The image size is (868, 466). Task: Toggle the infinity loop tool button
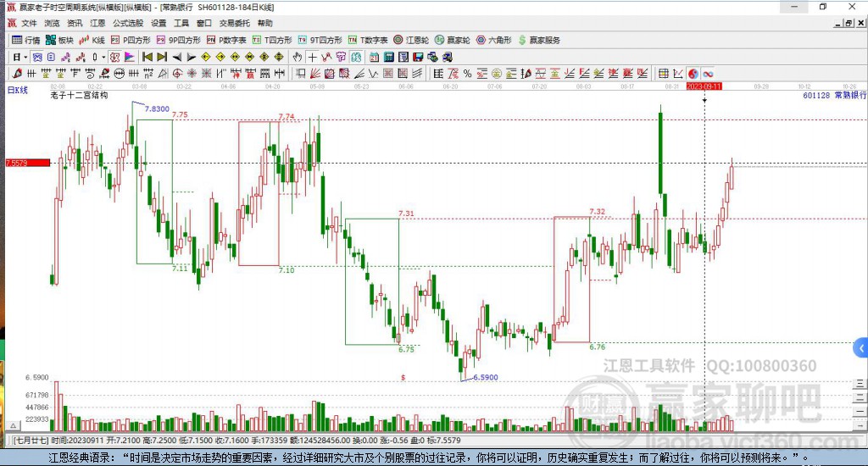(x=708, y=74)
